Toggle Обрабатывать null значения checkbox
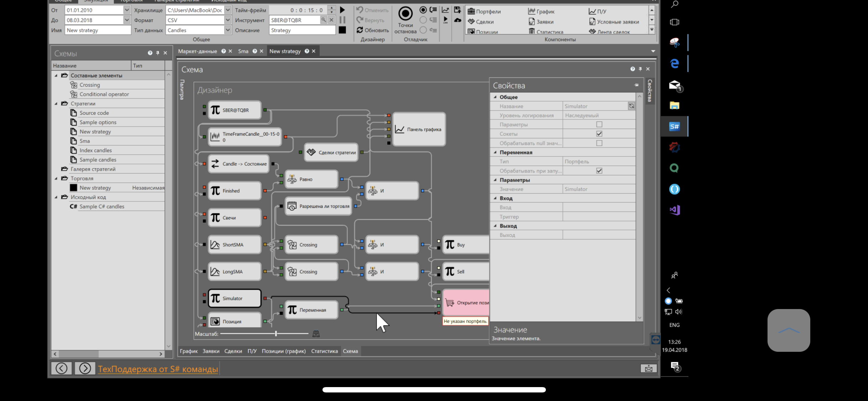Image resolution: width=868 pixels, height=401 pixels. point(599,143)
